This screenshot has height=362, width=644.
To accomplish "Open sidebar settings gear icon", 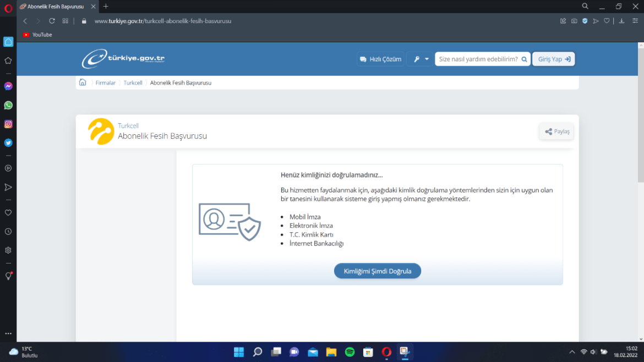I will click(8, 250).
